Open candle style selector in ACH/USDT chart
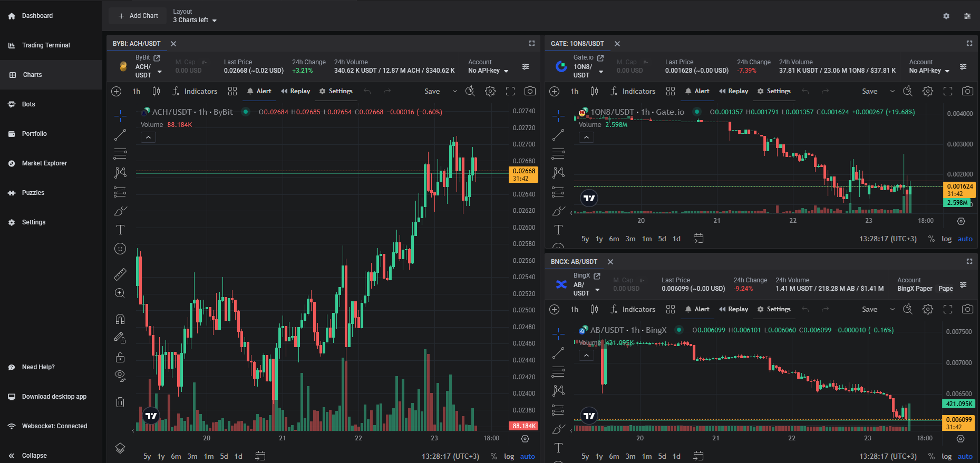 coord(156,91)
